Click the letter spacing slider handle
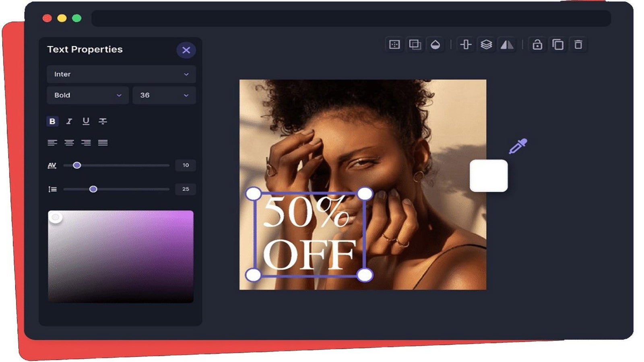The height and width of the screenshot is (362, 644). click(77, 165)
